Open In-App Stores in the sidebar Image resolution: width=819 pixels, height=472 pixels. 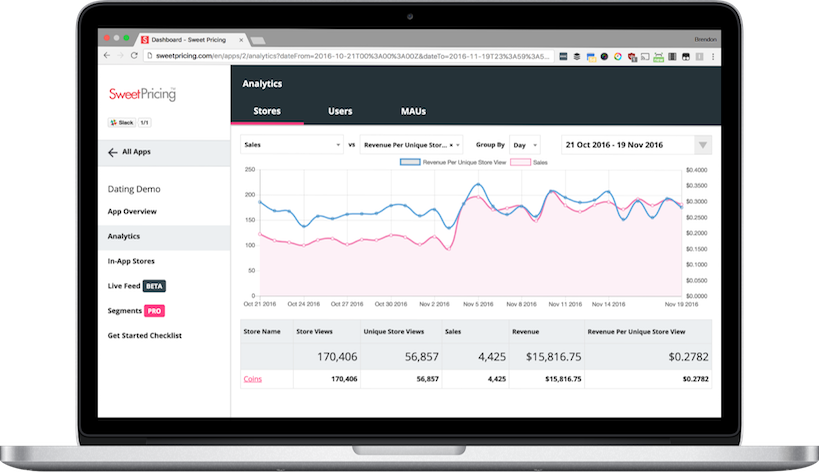[131, 261]
